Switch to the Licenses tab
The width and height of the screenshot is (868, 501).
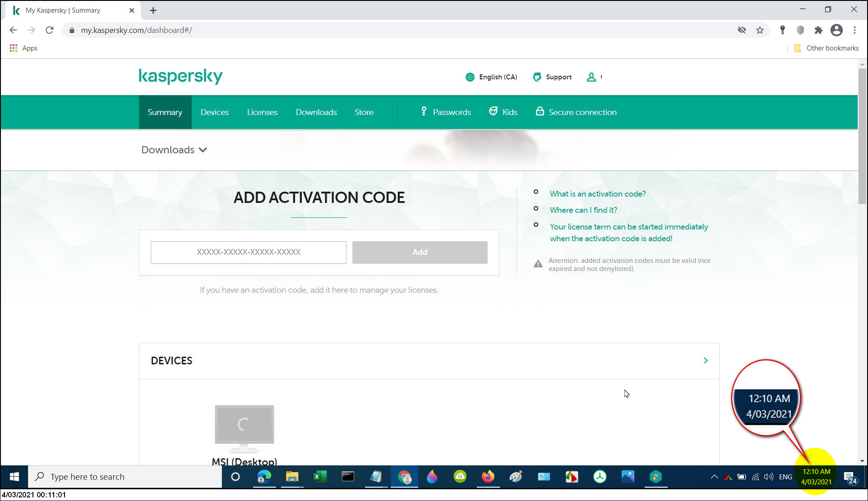(262, 112)
